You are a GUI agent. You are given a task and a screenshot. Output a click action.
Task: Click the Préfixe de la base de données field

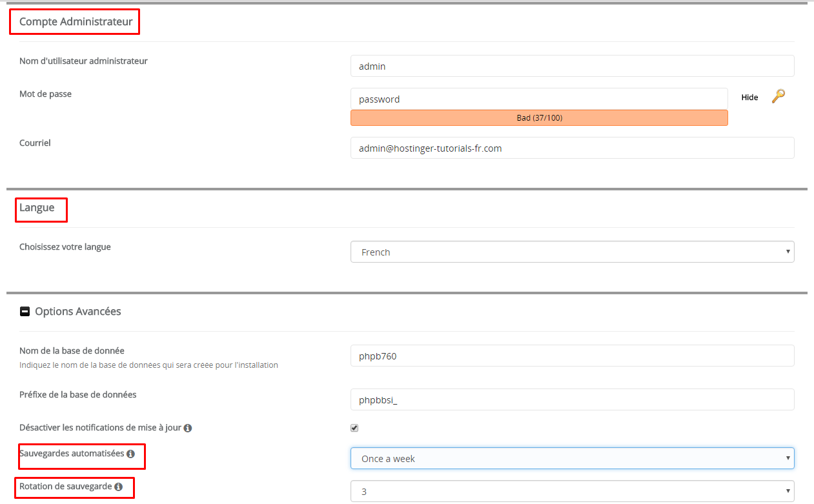572,400
